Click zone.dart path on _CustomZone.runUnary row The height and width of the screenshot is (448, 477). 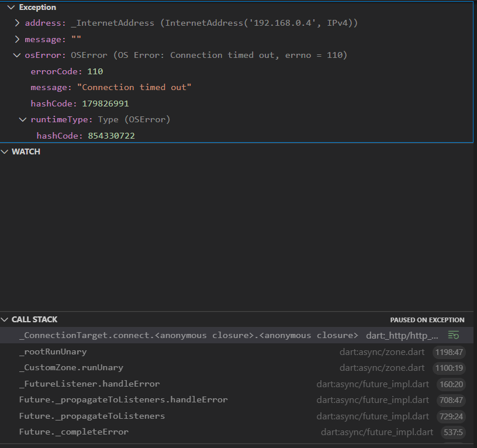pyautogui.click(x=382, y=368)
